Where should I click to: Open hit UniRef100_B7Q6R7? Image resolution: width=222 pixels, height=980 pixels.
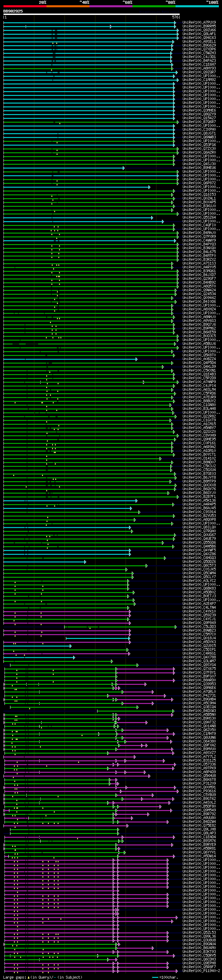pyautogui.click(x=199, y=122)
